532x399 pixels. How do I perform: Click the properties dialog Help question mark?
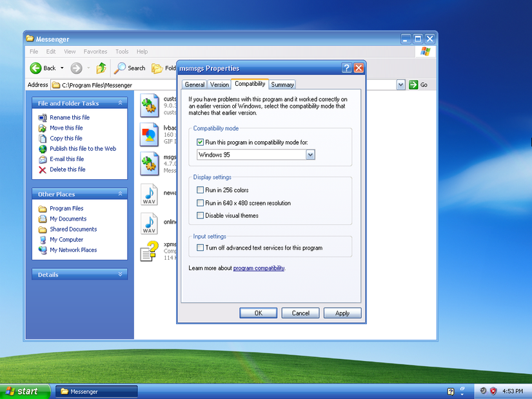(347, 68)
